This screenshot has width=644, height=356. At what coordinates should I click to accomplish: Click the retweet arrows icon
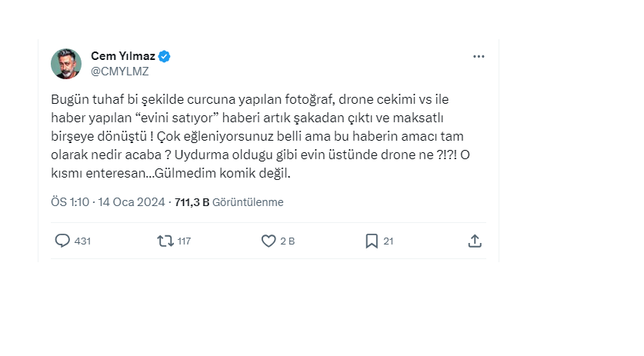pos(165,241)
